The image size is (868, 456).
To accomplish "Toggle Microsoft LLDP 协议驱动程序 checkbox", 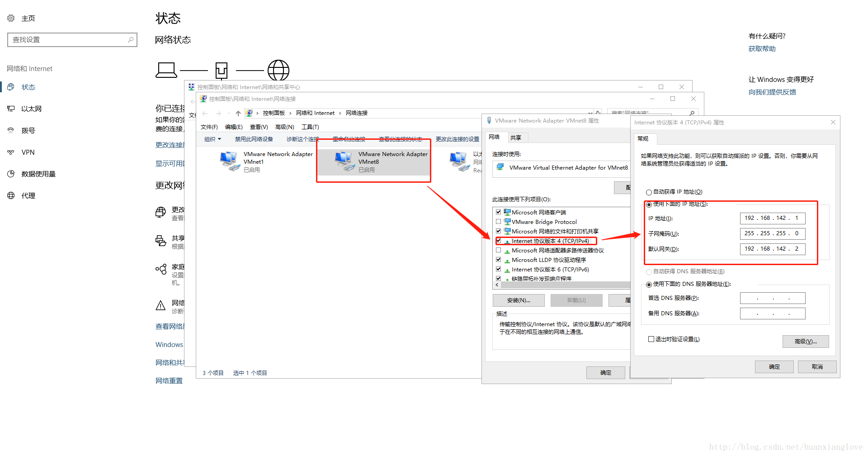I will (498, 260).
